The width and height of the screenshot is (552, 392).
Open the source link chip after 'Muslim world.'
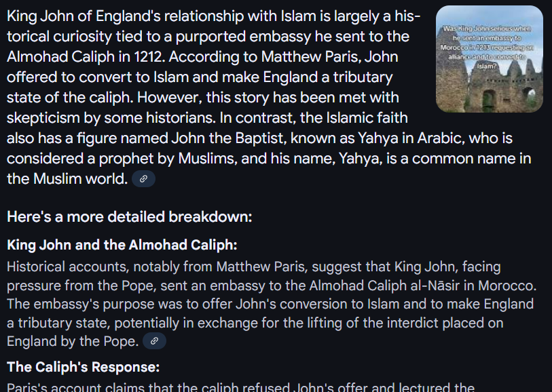coord(143,178)
